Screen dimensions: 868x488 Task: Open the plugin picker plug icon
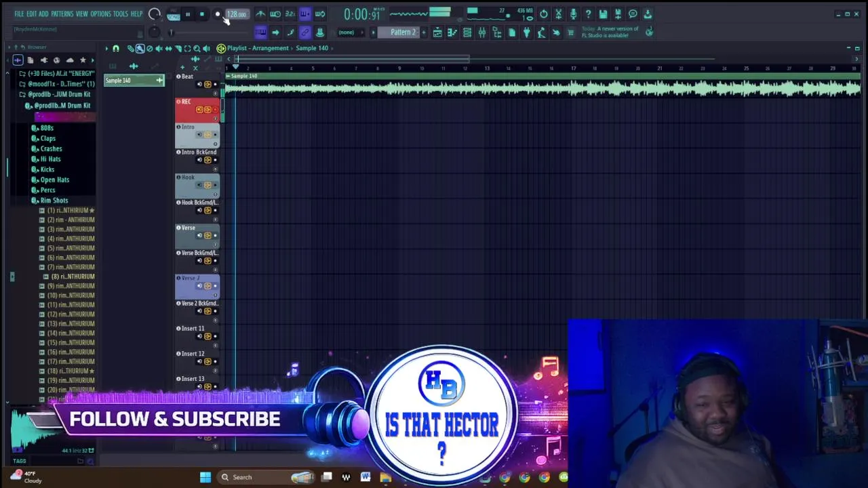[x=526, y=33]
